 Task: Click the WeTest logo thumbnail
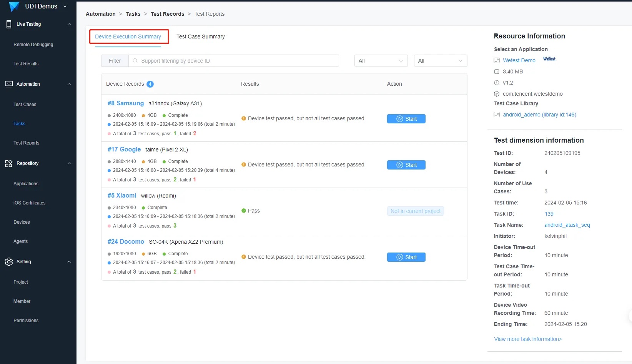point(549,59)
